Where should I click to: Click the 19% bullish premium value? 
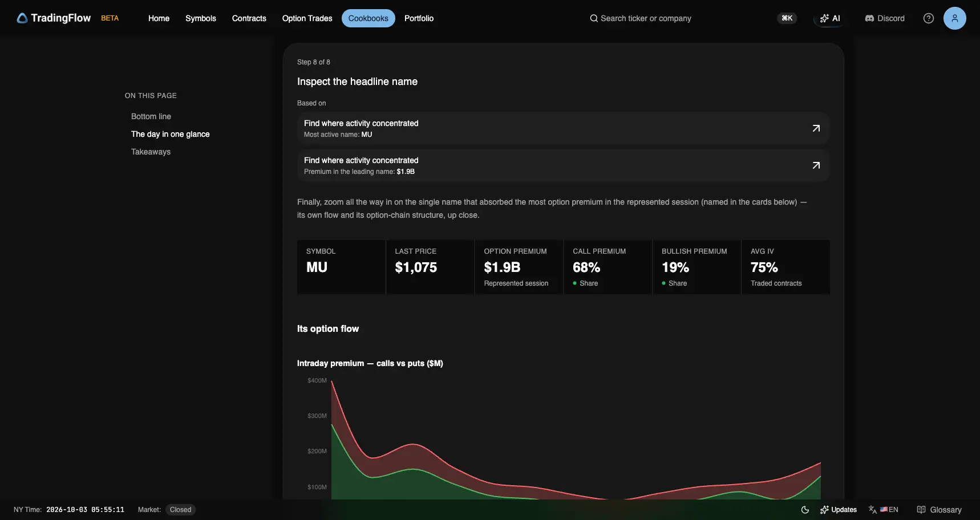click(x=675, y=267)
